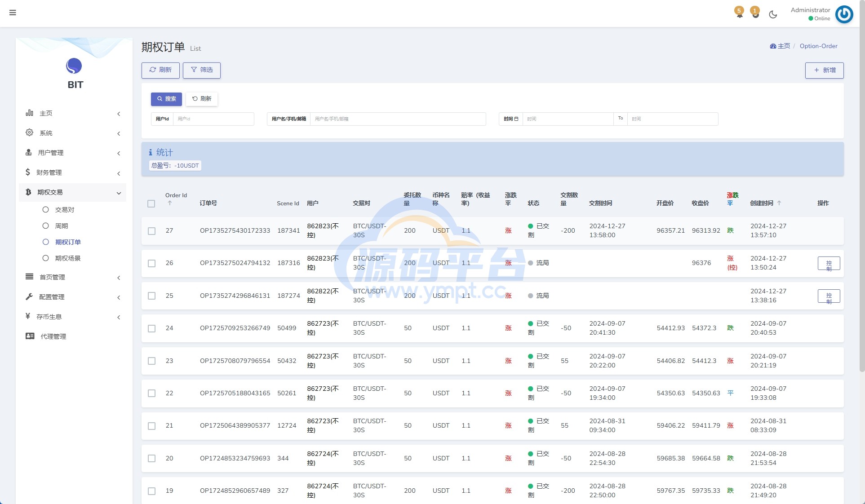Viewport: 865px width, 504px height.
Task: Click the 财务管理 dollar icon
Action: click(x=28, y=172)
